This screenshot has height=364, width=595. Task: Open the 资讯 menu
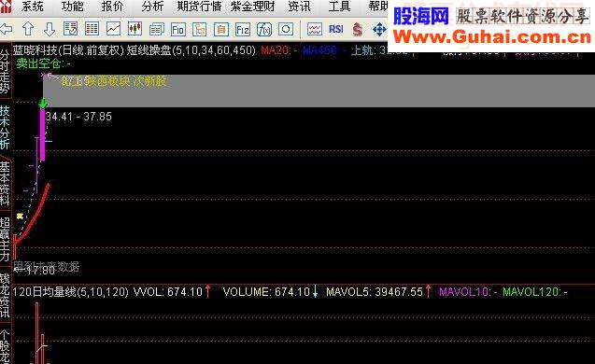299,6
